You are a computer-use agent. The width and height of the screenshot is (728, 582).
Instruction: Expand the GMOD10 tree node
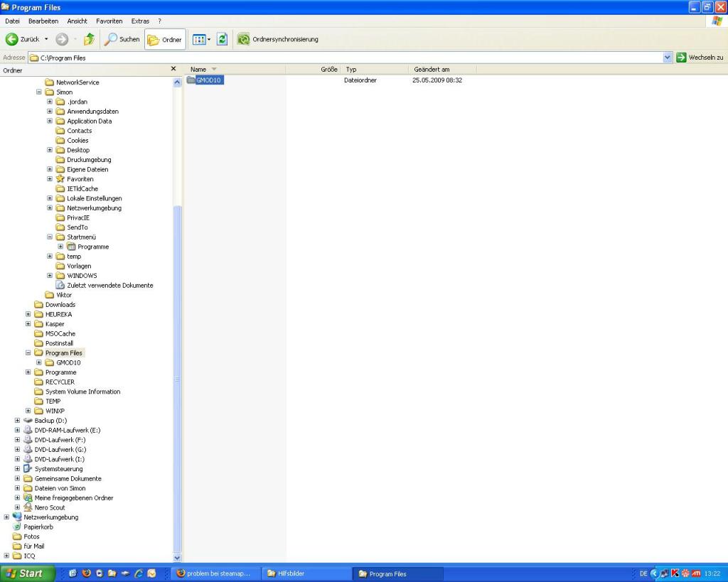click(40, 362)
